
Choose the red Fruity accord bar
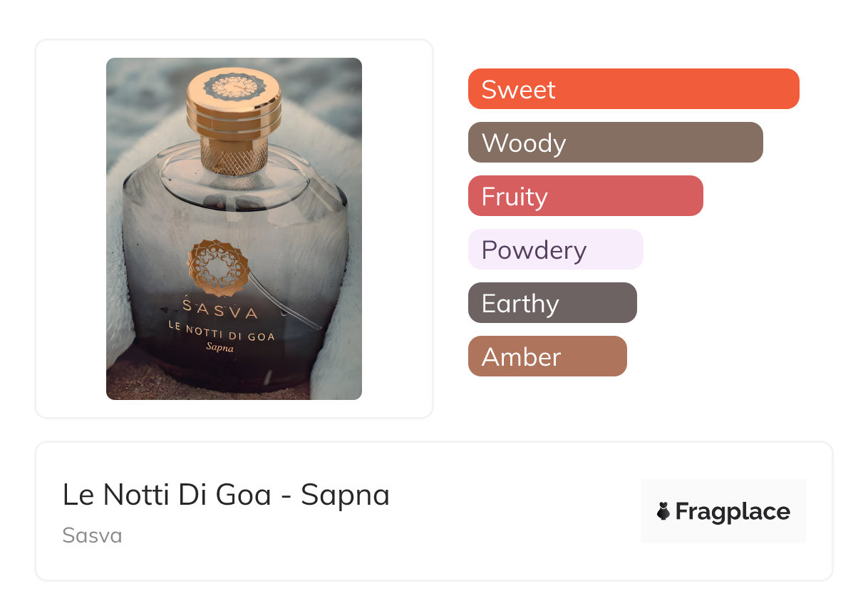[585, 196]
